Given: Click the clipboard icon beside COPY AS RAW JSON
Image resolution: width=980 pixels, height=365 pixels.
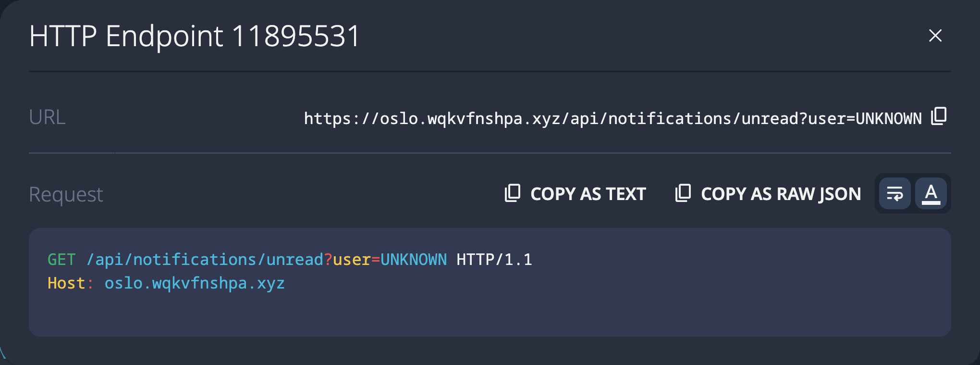Looking at the screenshot, I should click(683, 193).
